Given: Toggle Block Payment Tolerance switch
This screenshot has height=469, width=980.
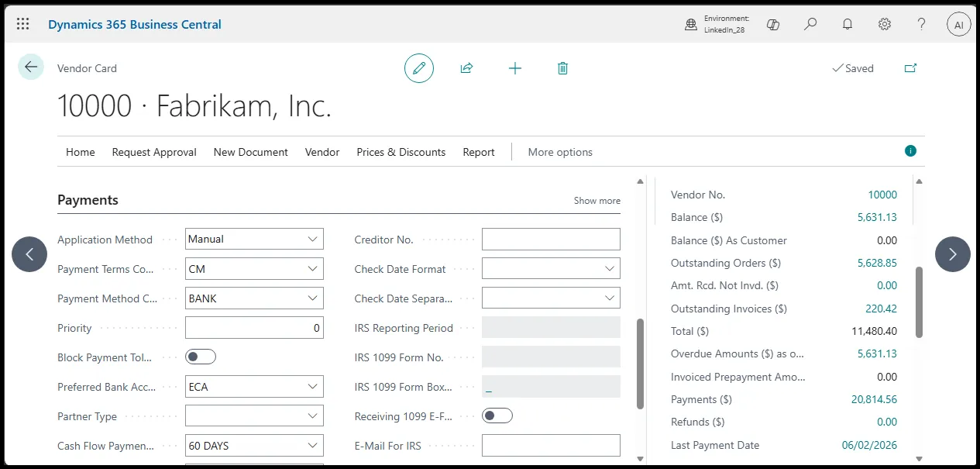Looking at the screenshot, I should click(201, 357).
